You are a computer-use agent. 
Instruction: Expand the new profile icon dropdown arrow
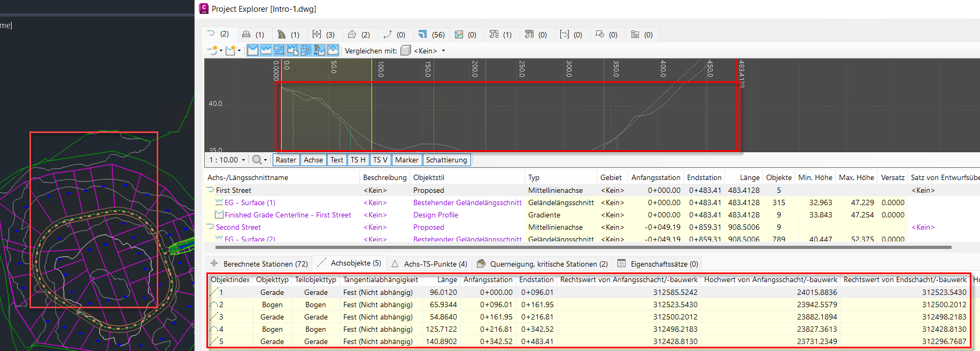[x=239, y=51]
